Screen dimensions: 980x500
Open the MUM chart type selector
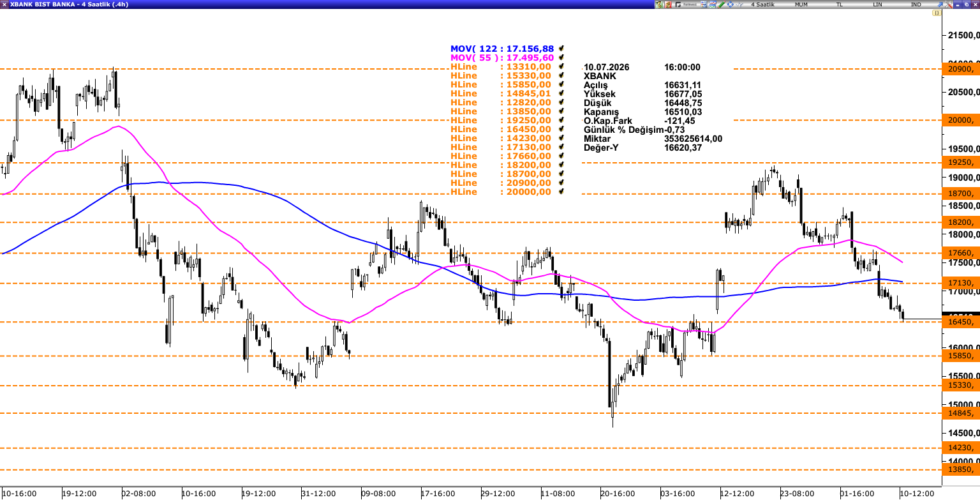[x=801, y=4]
